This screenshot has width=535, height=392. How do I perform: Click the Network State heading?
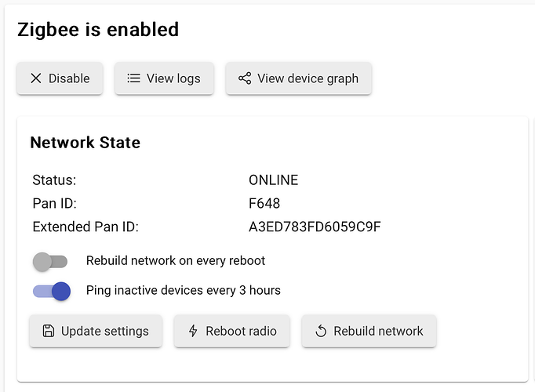coord(85,143)
